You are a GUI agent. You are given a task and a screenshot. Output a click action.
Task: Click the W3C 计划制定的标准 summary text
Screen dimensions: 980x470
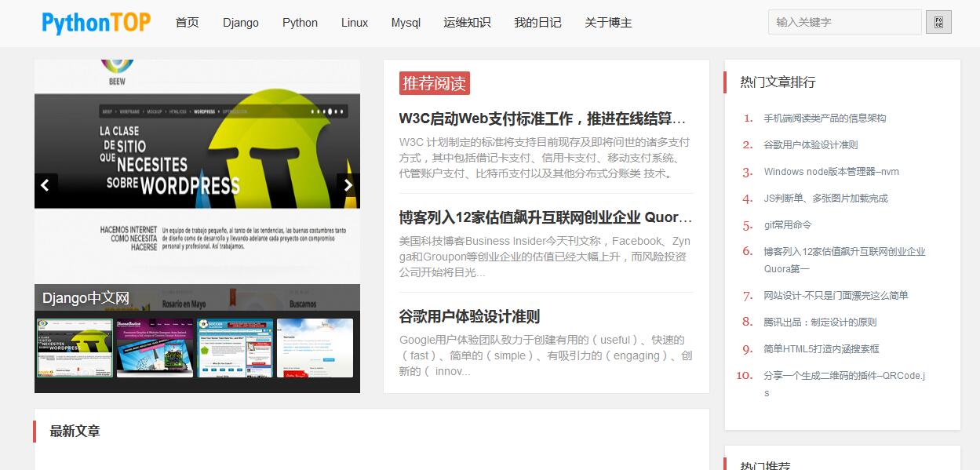point(545,158)
